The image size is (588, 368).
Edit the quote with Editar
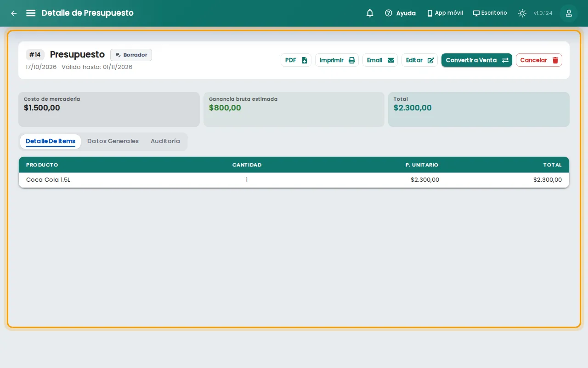tap(419, 60)
